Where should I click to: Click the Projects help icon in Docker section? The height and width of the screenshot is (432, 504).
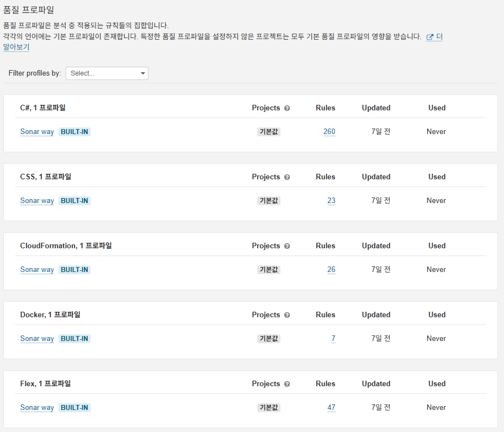(287, 315)
